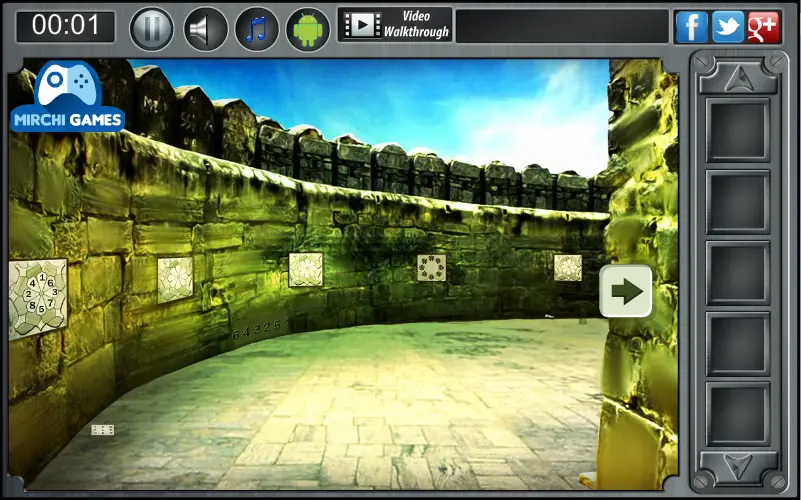
Task: Pause the game with the pause button
Action: coord(152,29)
